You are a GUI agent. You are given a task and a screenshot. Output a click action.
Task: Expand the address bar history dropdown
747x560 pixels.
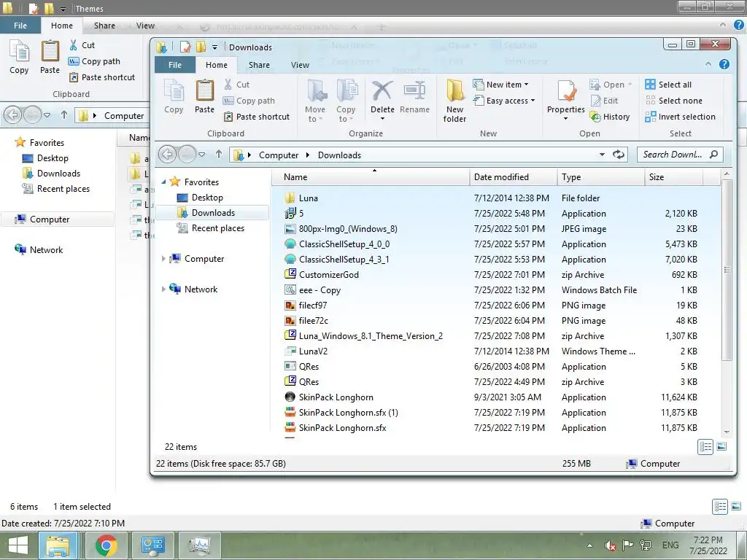(602, 155)
